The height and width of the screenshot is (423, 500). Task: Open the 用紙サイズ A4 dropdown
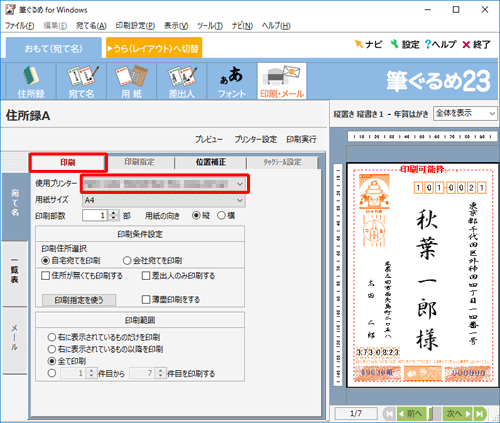click(x=164, y=200)
